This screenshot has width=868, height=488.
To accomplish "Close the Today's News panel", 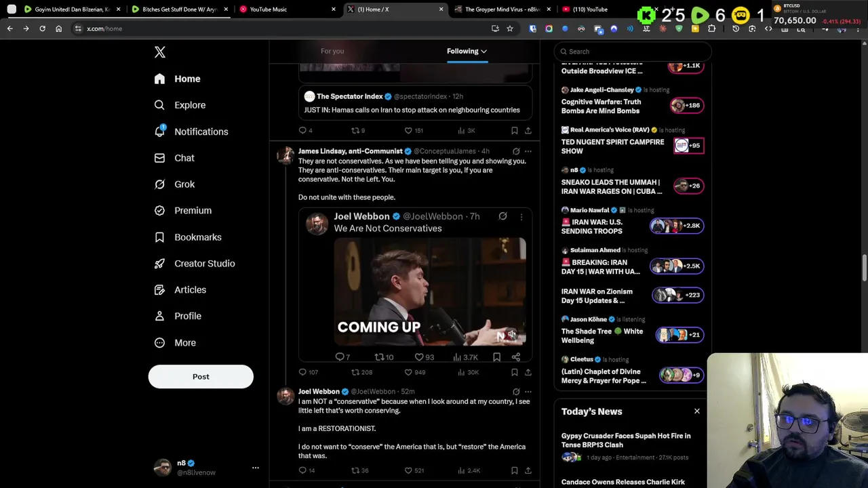I will [696, 411].
